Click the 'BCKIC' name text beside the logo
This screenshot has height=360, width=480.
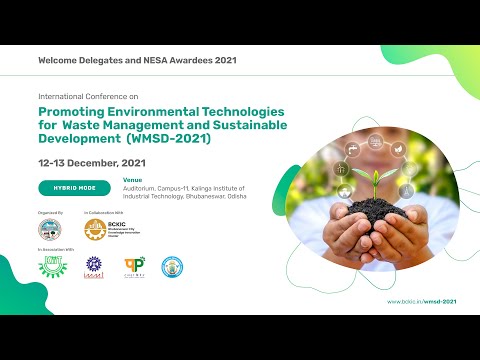point(117,224)
